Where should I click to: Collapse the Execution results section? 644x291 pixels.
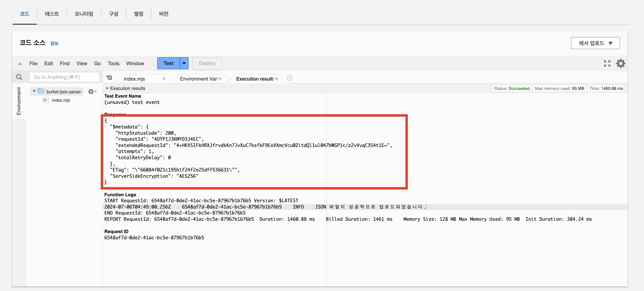107,89
